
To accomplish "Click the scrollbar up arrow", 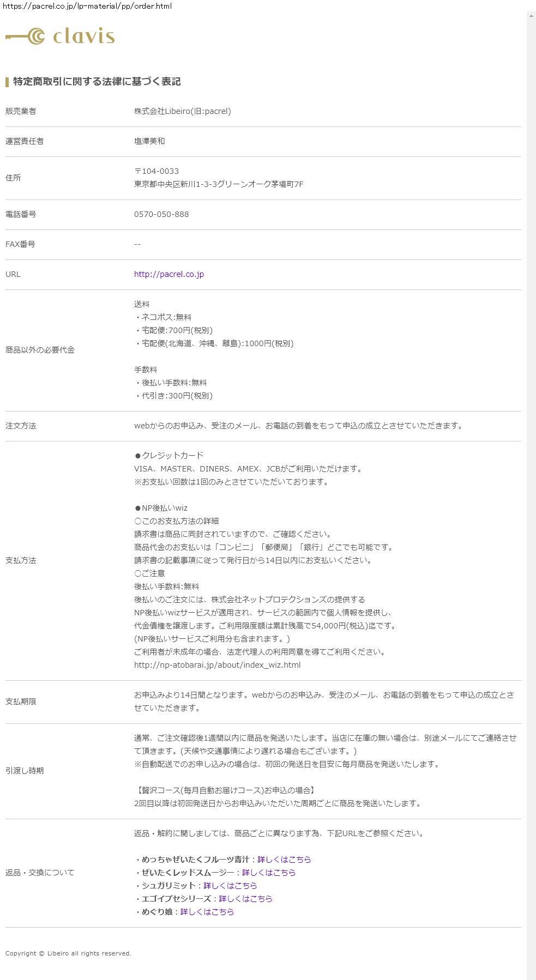I will [531, 16].
